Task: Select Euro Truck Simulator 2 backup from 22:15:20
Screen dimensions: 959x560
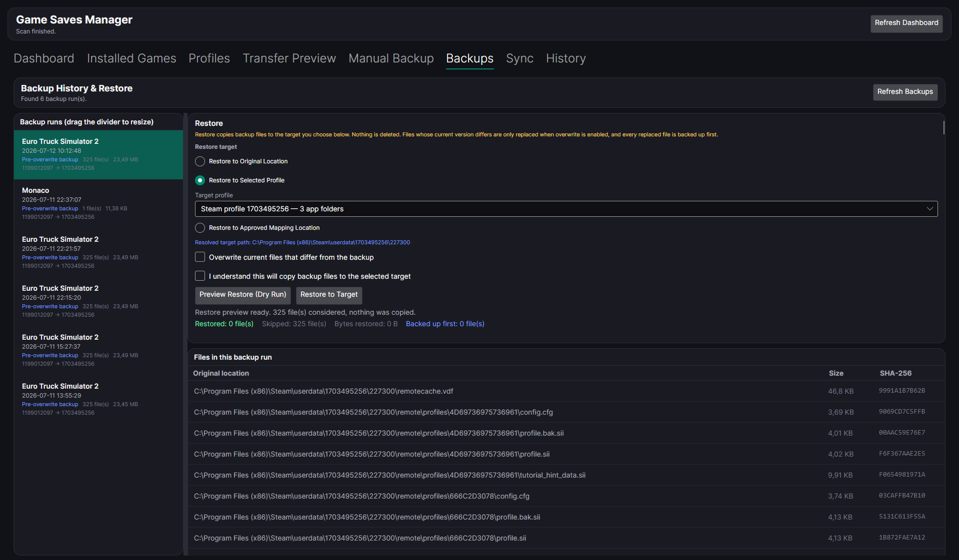Action: coord(98,302)
